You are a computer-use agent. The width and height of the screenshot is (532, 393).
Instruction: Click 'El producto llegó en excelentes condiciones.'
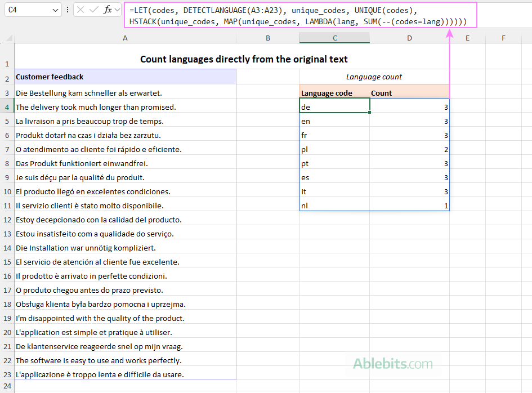click(x=93, y=192)
